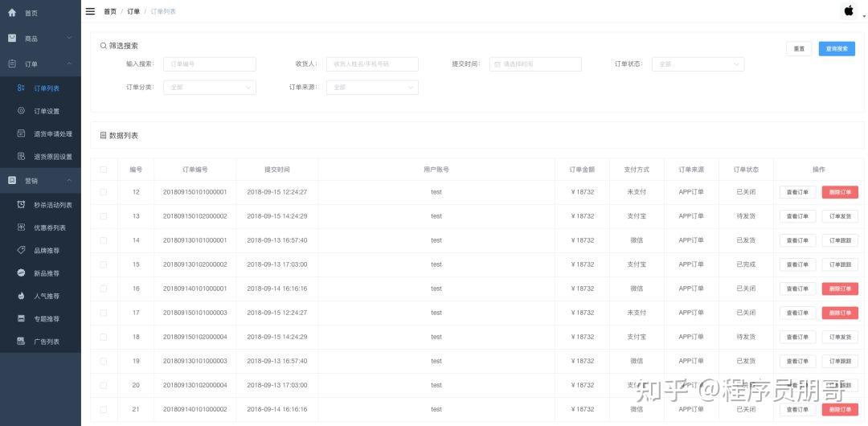868x426 pixels.
Task: Click the 提交时间 column header
Action: click(276, 170)
